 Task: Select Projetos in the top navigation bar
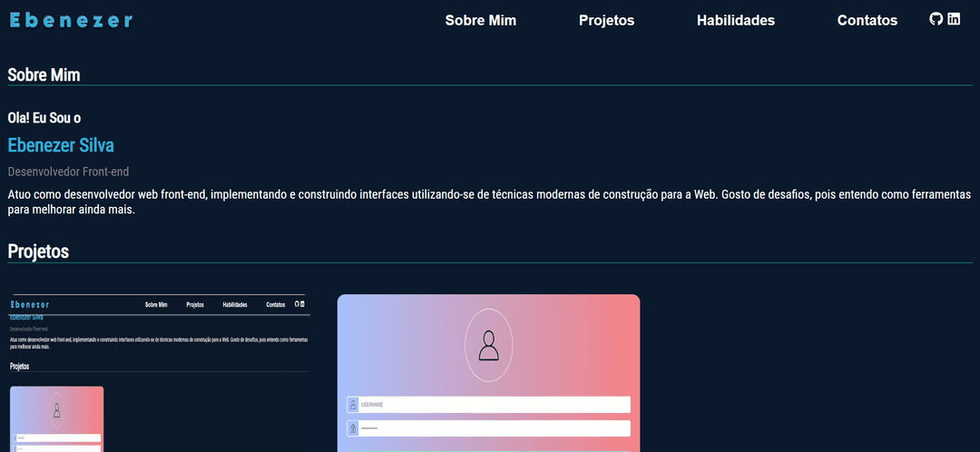[606, 20]
